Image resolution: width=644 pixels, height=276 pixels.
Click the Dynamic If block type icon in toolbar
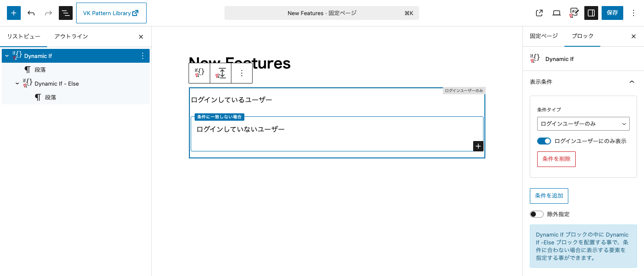click(x=199, y=73)
